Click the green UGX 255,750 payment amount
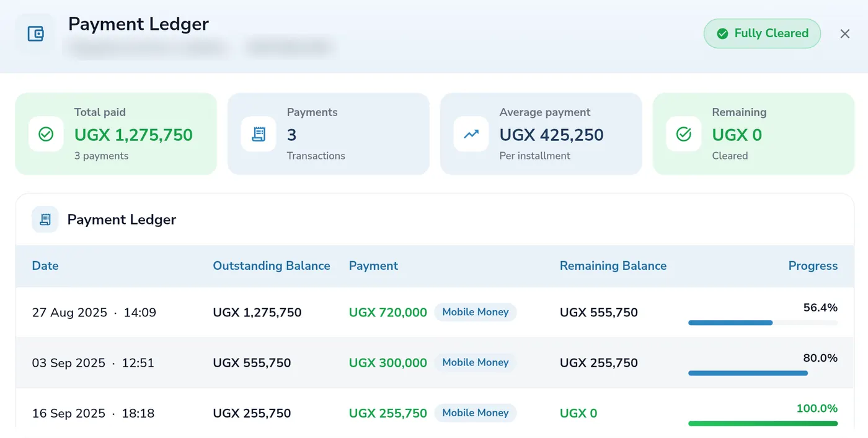This screenshot has width=868, height=438. (388, 413)
